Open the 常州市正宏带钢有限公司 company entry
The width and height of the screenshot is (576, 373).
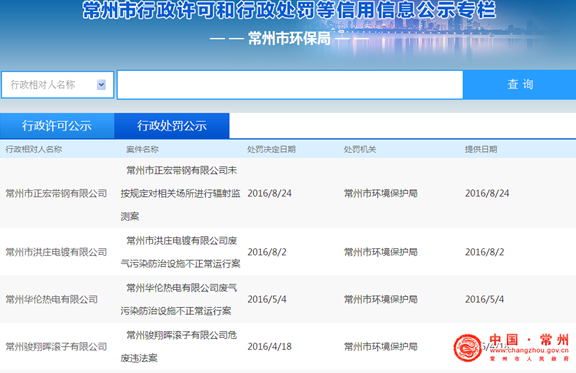pyautogui.click(x=56, y=193)
